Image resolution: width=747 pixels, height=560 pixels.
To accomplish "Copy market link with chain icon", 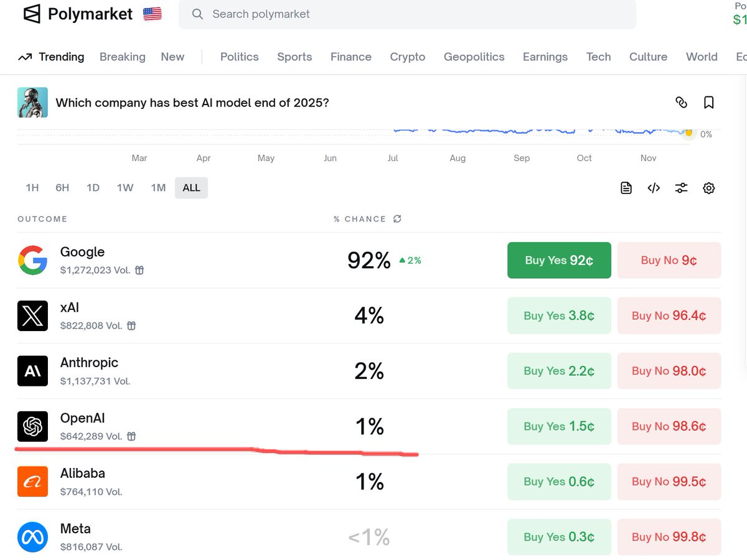I will point(682,103).
